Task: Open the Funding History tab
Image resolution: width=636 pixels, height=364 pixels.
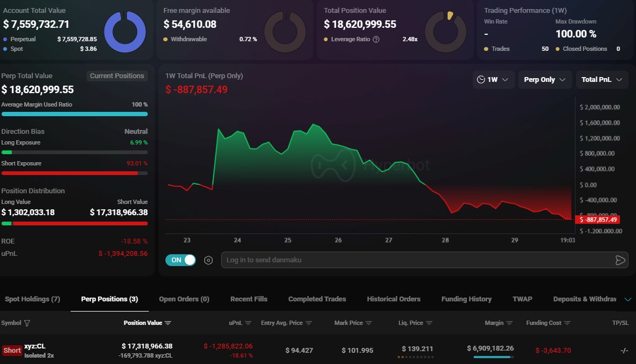Action: click(466, 299)
